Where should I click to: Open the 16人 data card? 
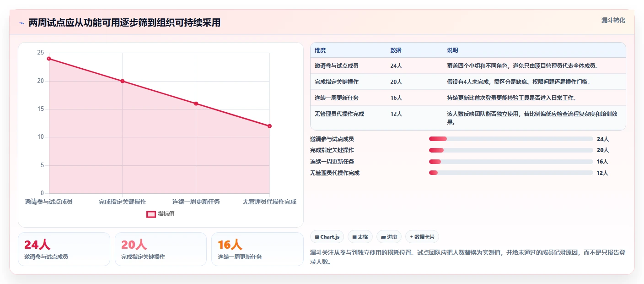click(x=258, y=249)
